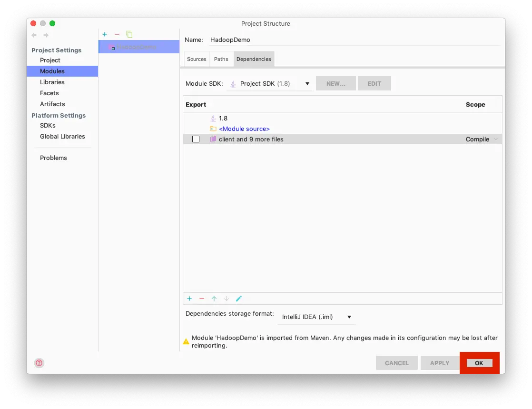
Task: Move dependency down arrow
Action: click(x=227, y=299)
